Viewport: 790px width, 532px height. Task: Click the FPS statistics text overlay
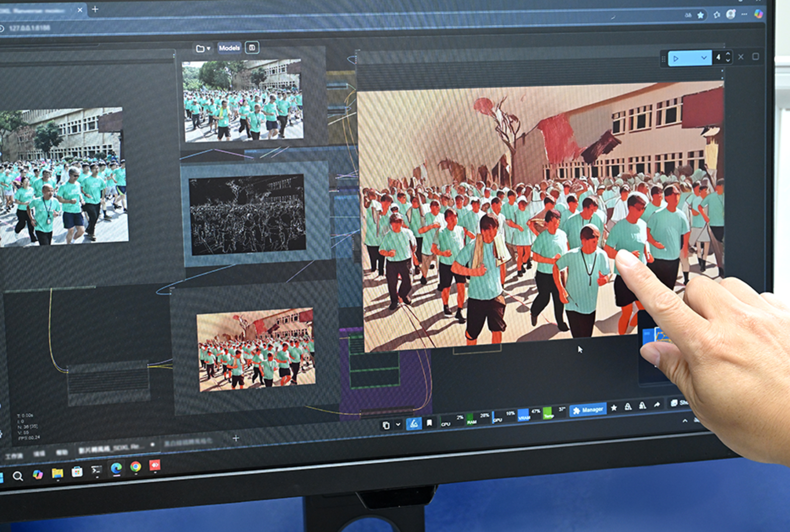(x=28, y=437)
